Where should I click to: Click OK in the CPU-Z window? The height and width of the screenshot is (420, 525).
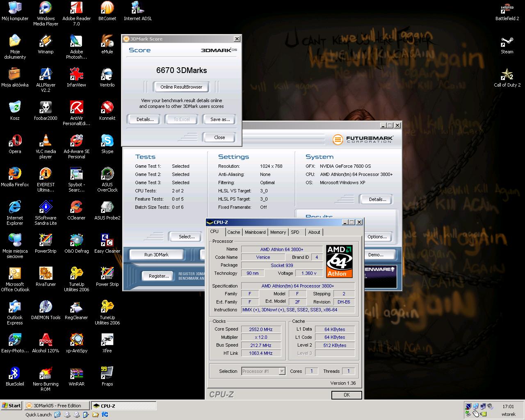click(347, 395)
